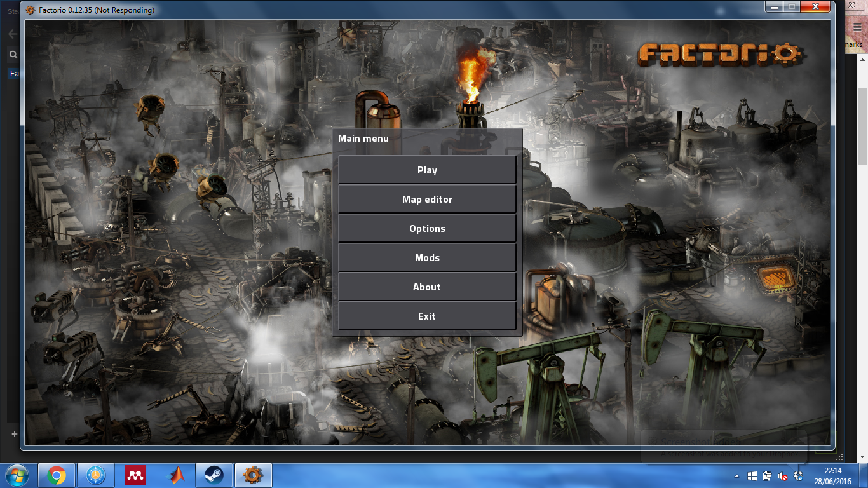
Task: Open the Mods menu
Action: click(x=427, y=257)
